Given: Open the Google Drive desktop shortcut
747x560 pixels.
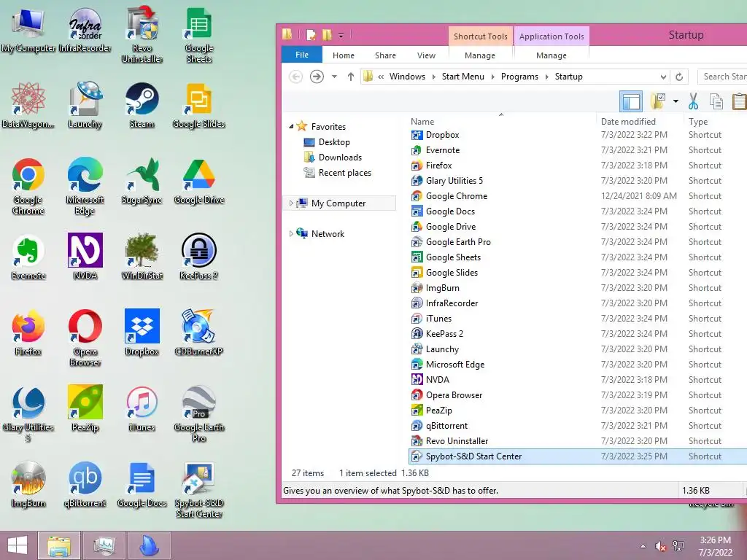Looking at the screenshot, I should (199, 182).
